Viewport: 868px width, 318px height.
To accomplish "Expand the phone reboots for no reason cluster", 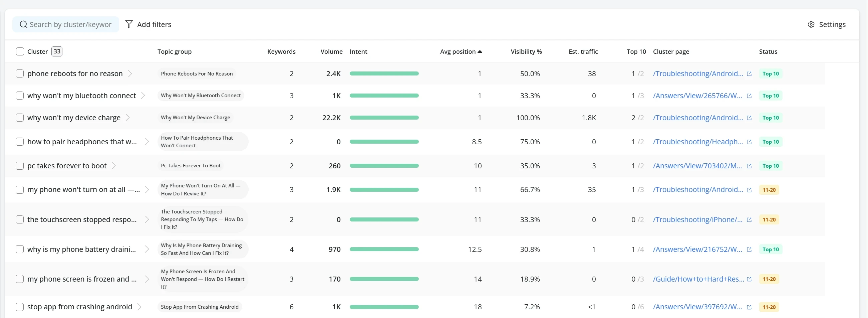I will [x=130, y=73].
